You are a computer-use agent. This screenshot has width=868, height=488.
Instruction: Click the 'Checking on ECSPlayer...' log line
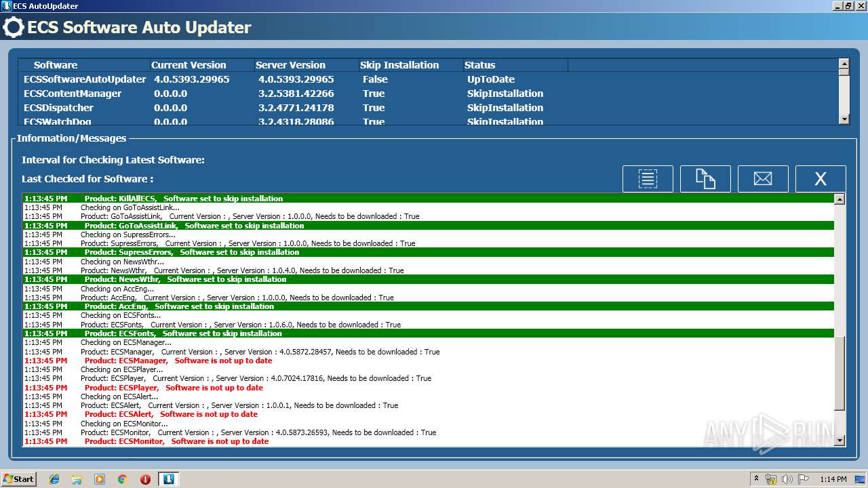(x=429, y=369)
